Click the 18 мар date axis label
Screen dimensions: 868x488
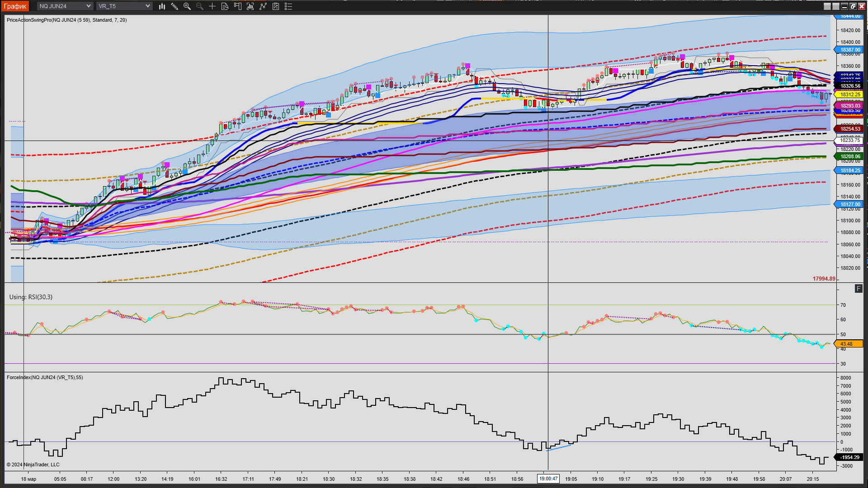click(28, 479)
